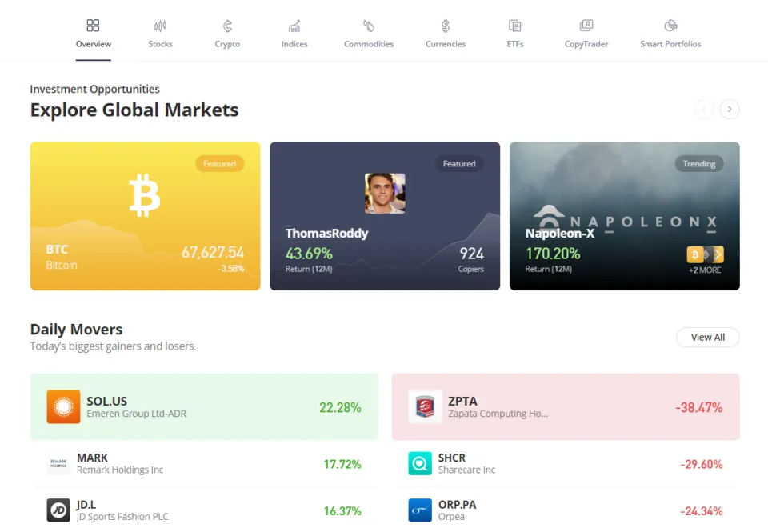
Task: Click the Sharecare SHCR logo
Action: [420, 464]
